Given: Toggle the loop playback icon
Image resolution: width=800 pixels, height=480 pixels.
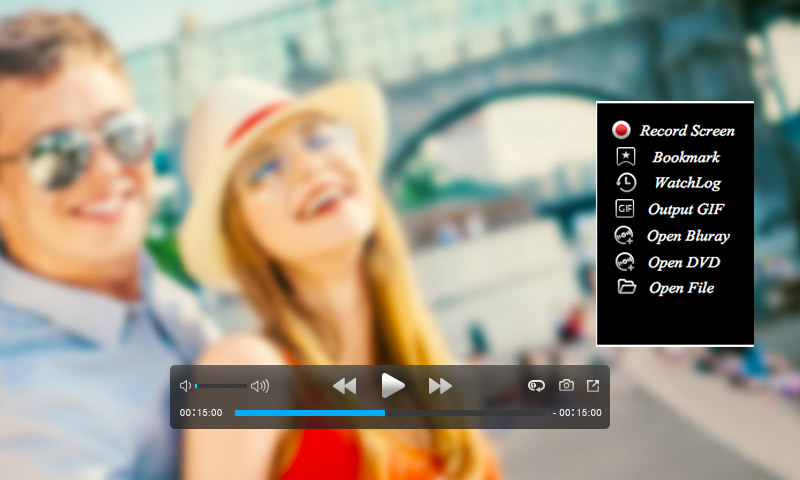Looking at the screenshot, I should [537, 385].
